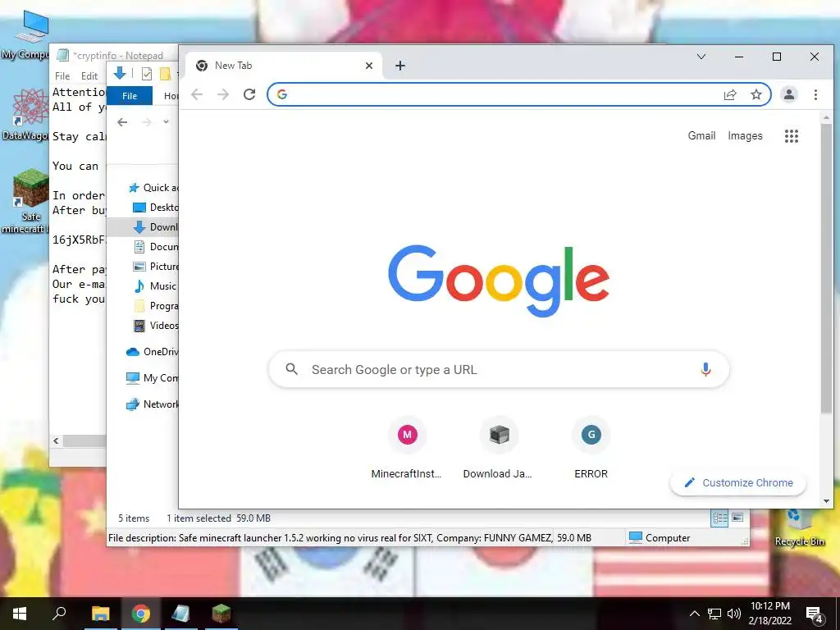Viewport: 840px width, 630px height.
Task: Select Documents in Explorer navigation pane
Action: click(155, 247)
